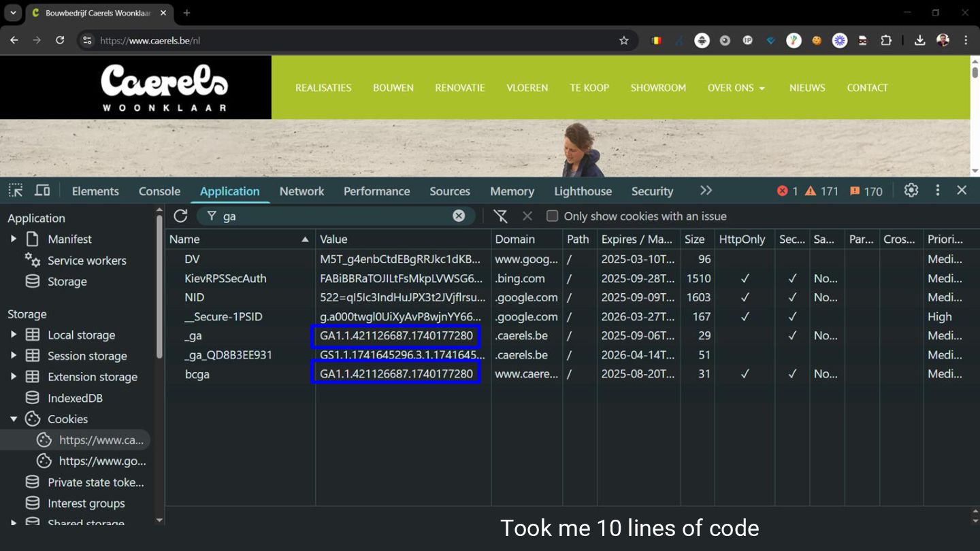This screenshot has height=551, width=980.
Task: Click the cookie filter input field
Action: [336, 216]
